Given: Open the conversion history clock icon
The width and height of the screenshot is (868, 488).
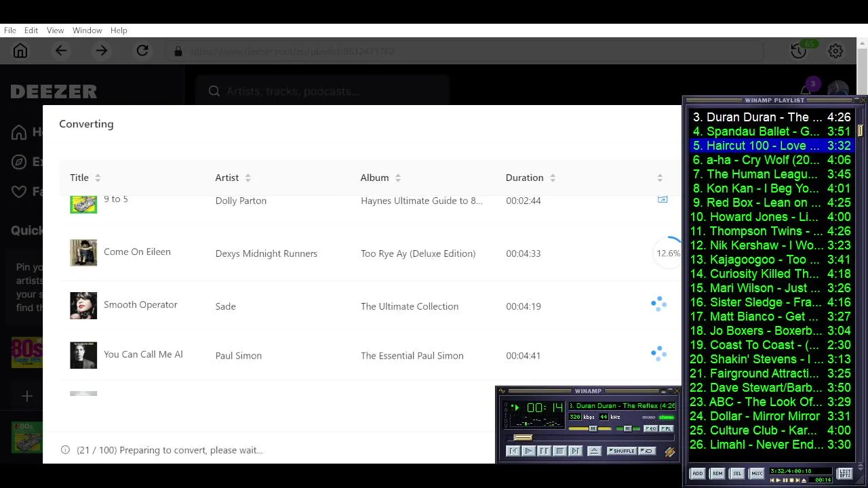Looking at the screenshot, I should click(x=798, y=51).
